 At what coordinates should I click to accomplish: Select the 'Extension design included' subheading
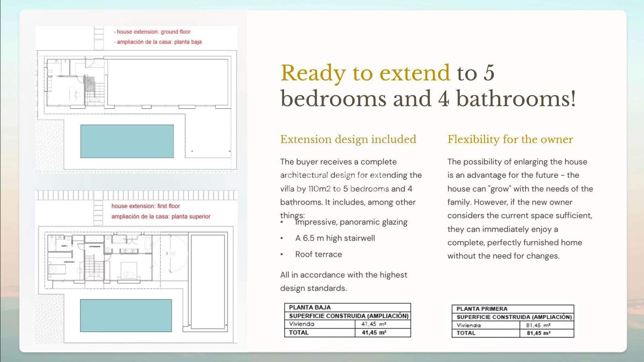pos(348,139)
